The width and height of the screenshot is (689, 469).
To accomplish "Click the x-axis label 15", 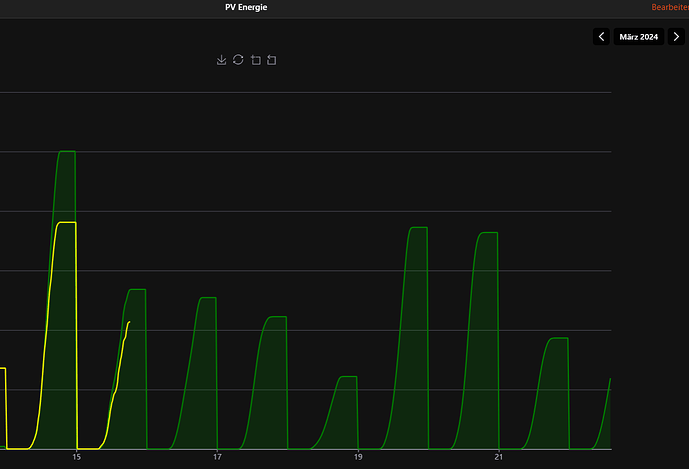I will coord(76,457).
